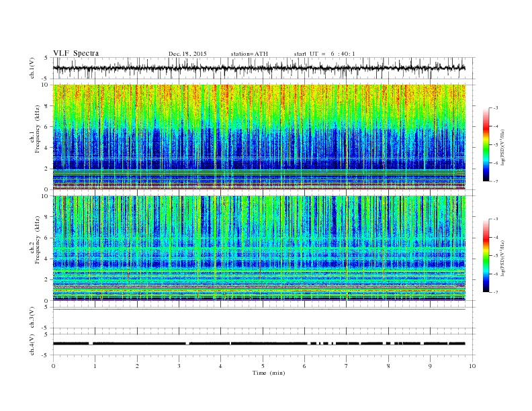Click the ch.1 spectrogram color scale bar
Viewport: 532px width, 411px height.
[x=486, y=144]
